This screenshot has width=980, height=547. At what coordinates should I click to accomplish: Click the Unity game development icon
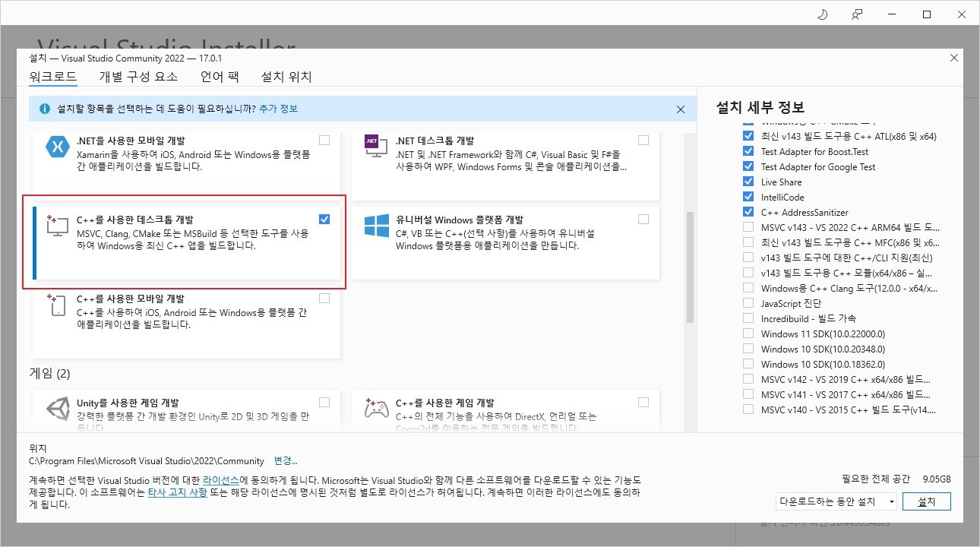click(58, 410)
